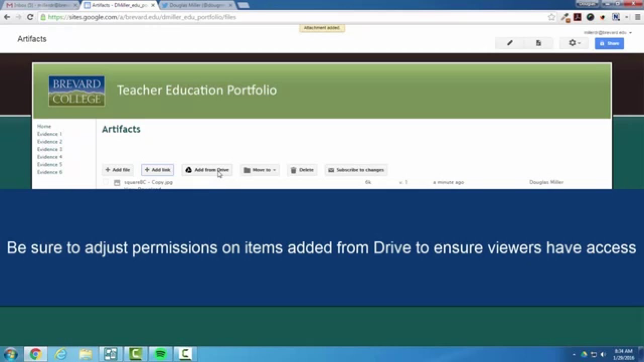Open a new browser tab
The image size is (644, 362).
point(244,5)
